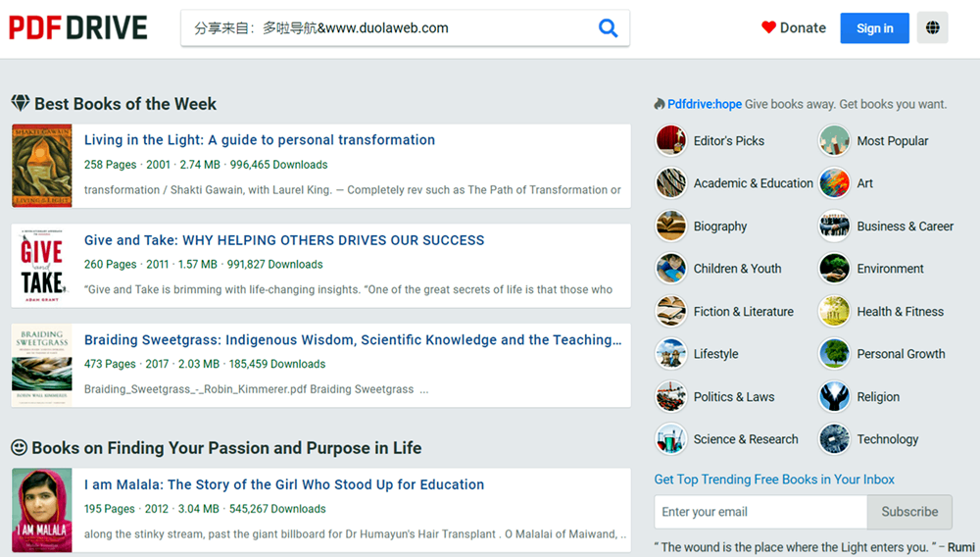The image size is (980, 557).
Task: Select the Science & Research label
Action: 746,439
